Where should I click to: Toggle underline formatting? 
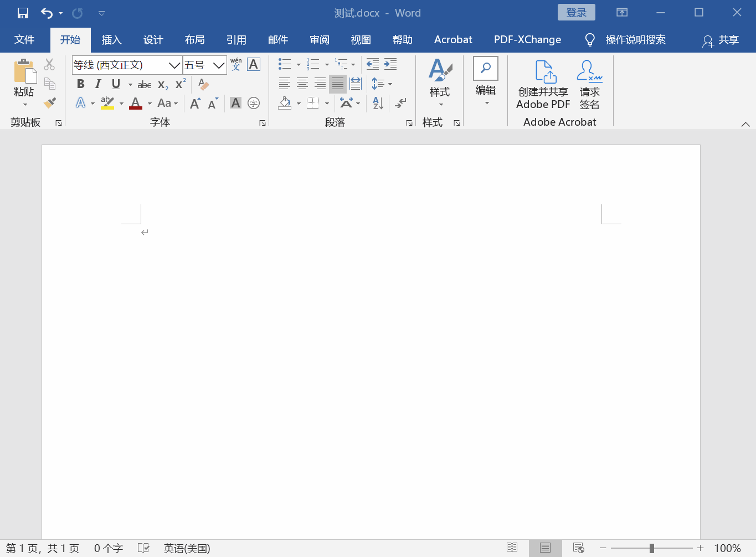(x=116, y=84)
